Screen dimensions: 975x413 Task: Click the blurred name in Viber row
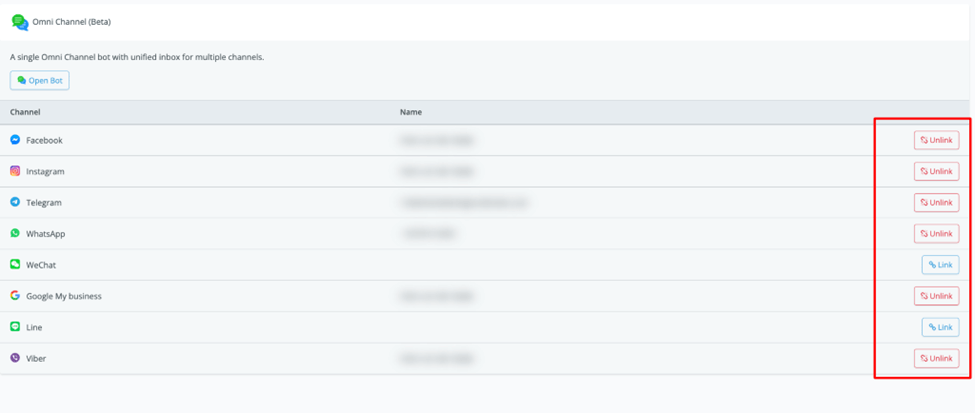pos(437,358)
